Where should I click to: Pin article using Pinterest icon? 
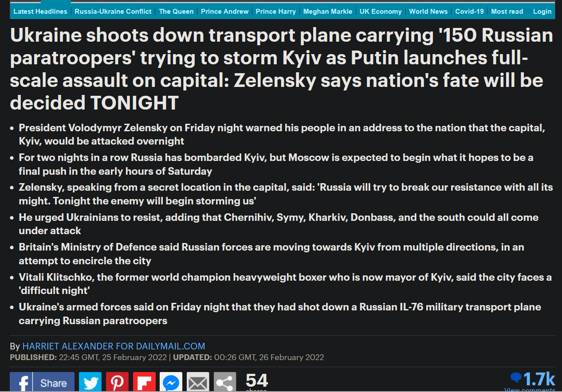tap(117, 382)
